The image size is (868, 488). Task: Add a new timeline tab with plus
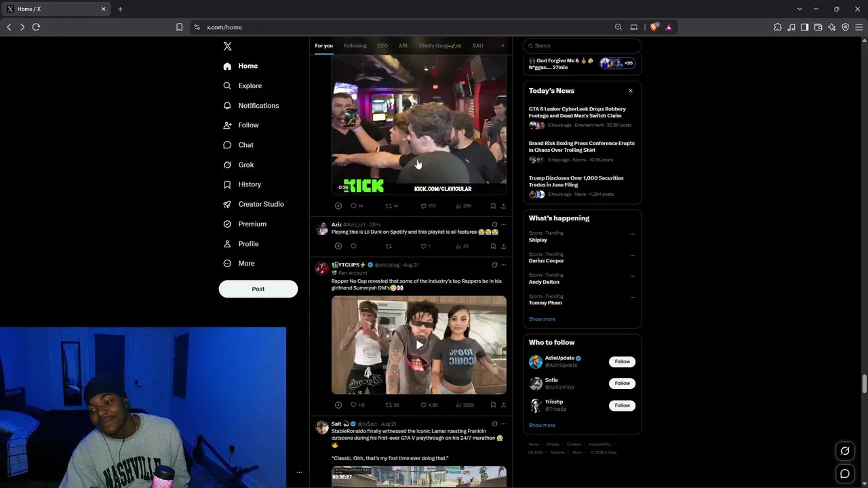[502, 46]
